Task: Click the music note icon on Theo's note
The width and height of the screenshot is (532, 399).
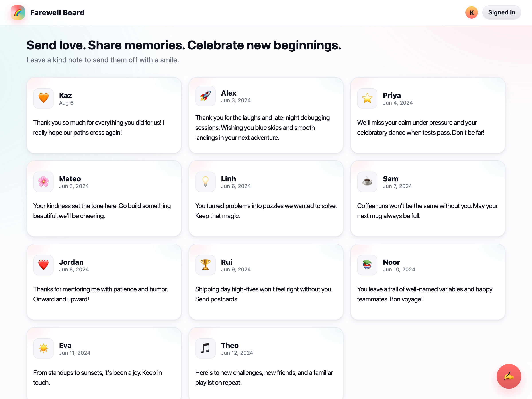Action: (x=205, y=348)
